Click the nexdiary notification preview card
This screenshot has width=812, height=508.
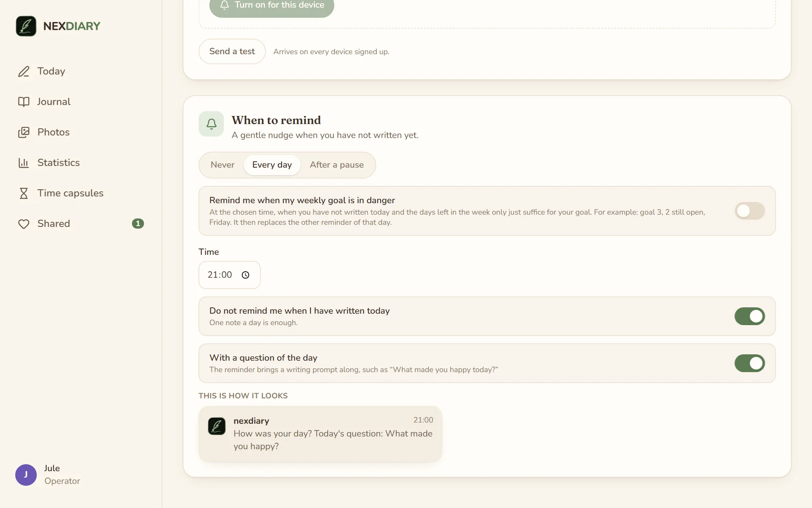[320, 434]
